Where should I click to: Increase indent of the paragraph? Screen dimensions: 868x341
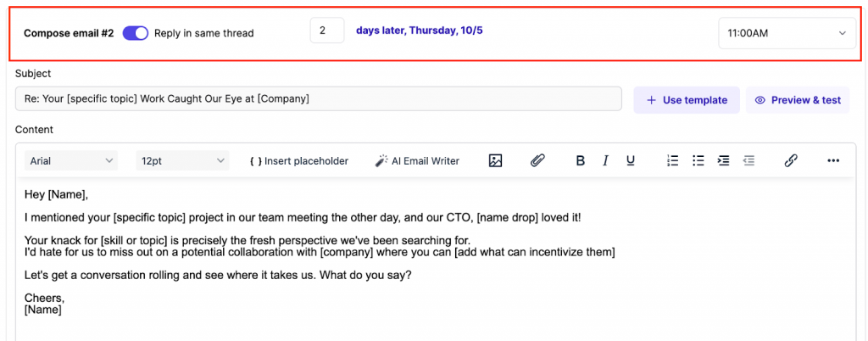coord(723,160)
